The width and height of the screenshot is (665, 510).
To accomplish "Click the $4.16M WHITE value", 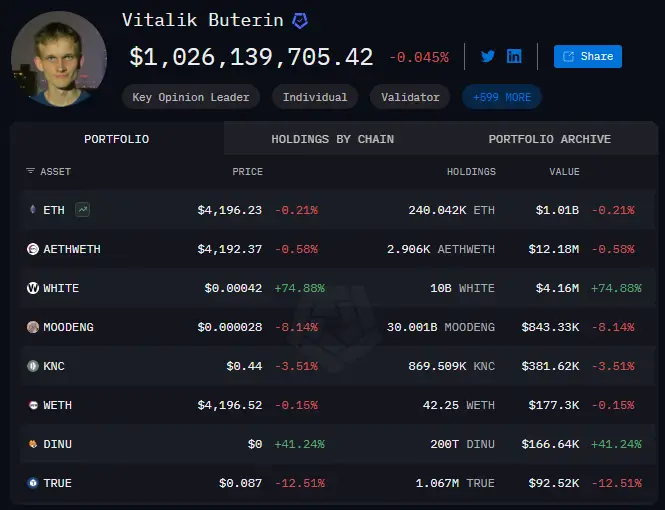I will pos(557,288).
